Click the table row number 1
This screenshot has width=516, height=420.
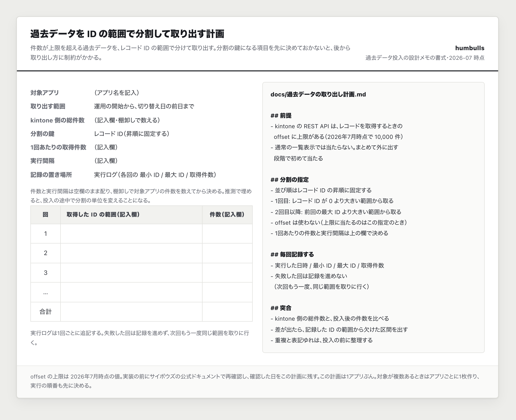(46, 234)
